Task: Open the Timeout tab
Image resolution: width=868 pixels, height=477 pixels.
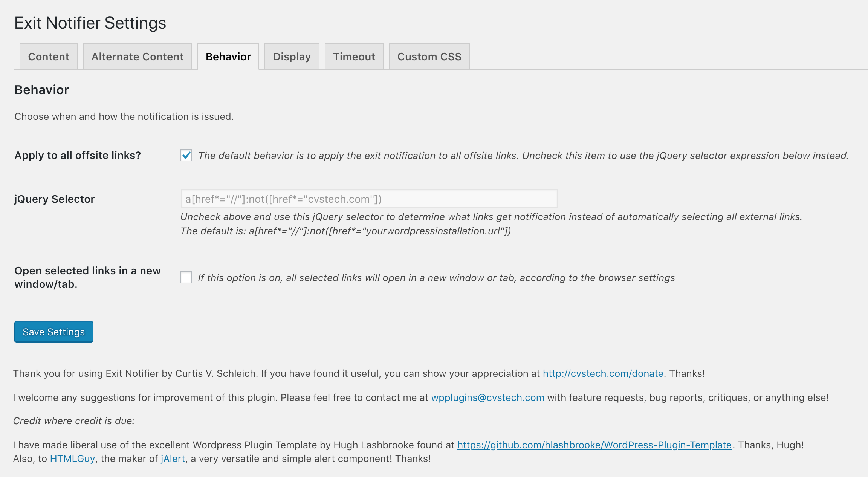Action: coord(354,57)
